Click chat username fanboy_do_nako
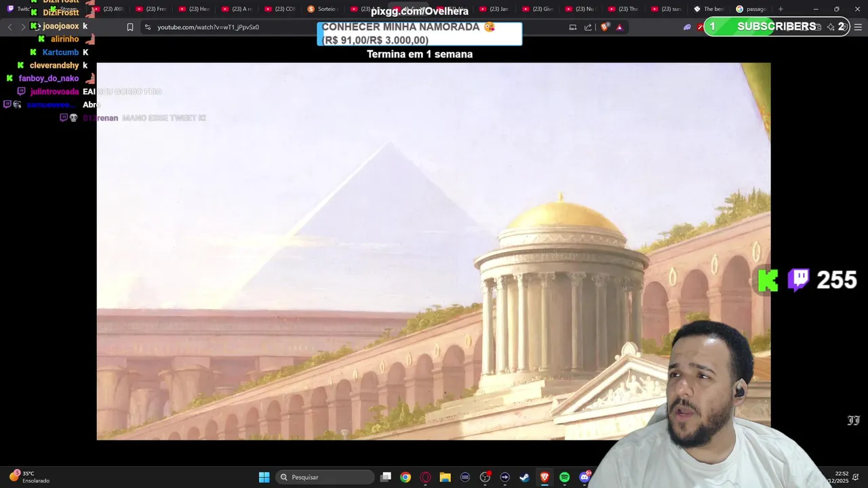868x488 pixels. (x=49, y=79)
